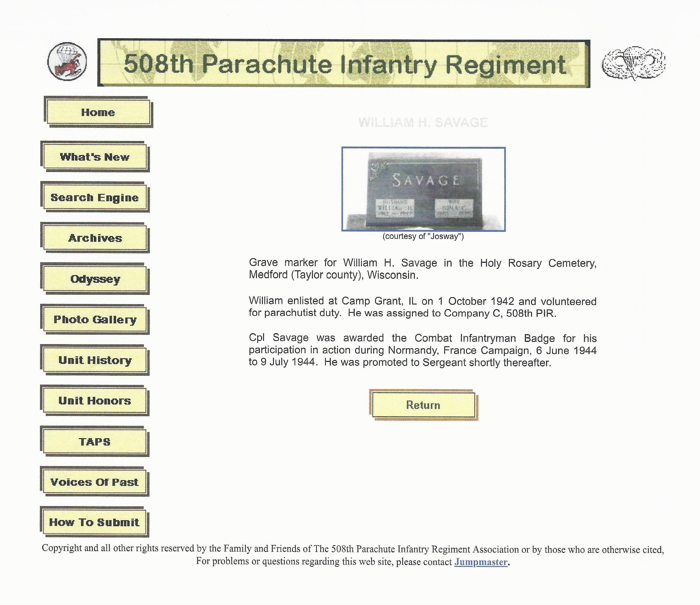Open the Search Engine page
This screenshot has height=605, width=700.
coord(95,197)
